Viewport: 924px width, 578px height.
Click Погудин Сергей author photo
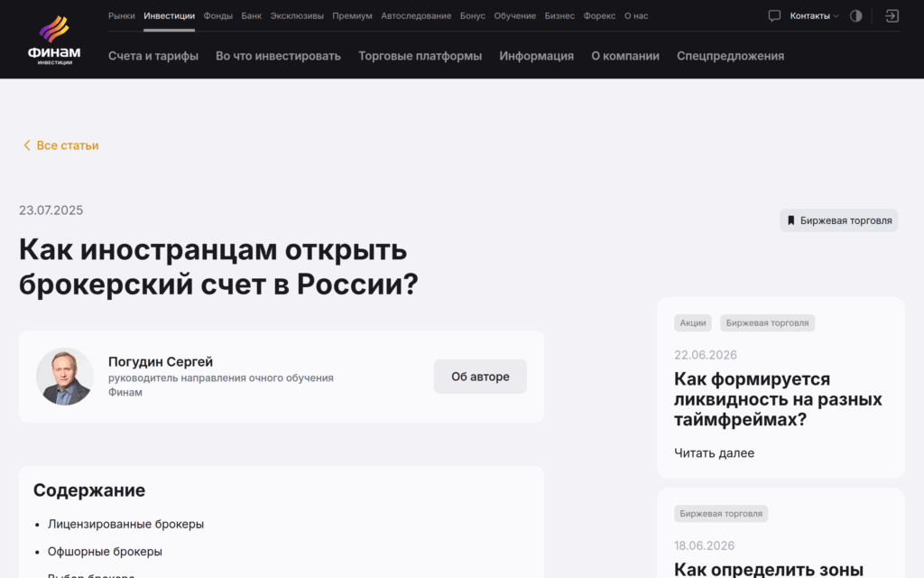point(65,377)
